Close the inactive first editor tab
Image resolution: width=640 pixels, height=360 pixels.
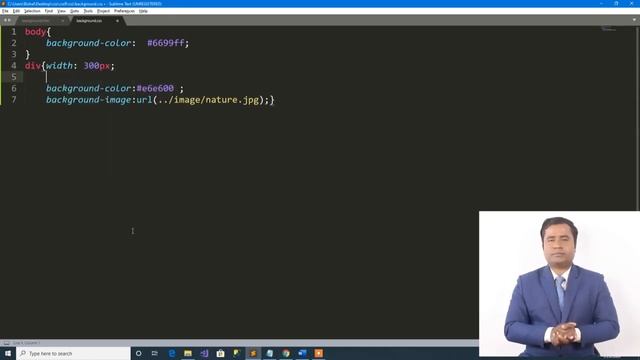pyautogui.click(x=63, y=20)
